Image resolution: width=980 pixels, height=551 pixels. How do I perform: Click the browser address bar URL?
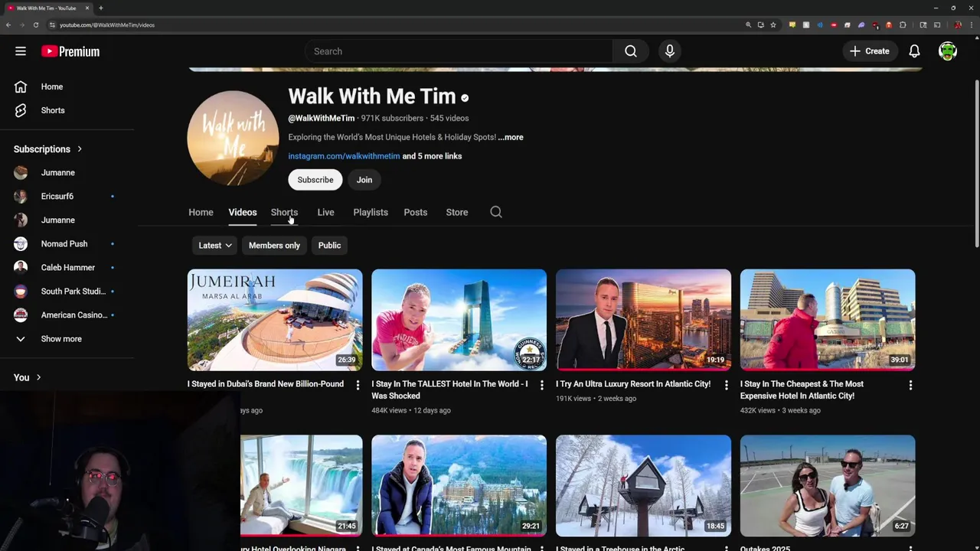tap(107, 25)
